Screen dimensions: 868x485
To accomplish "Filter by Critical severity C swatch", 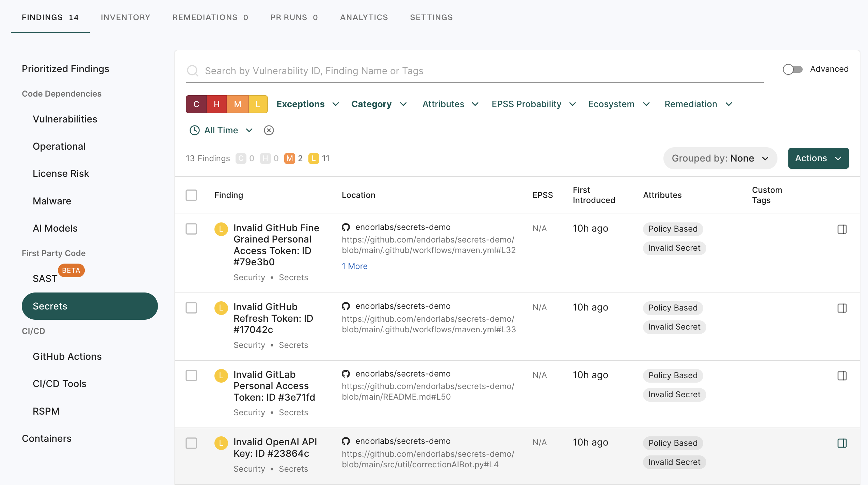I will pos(196,104).
